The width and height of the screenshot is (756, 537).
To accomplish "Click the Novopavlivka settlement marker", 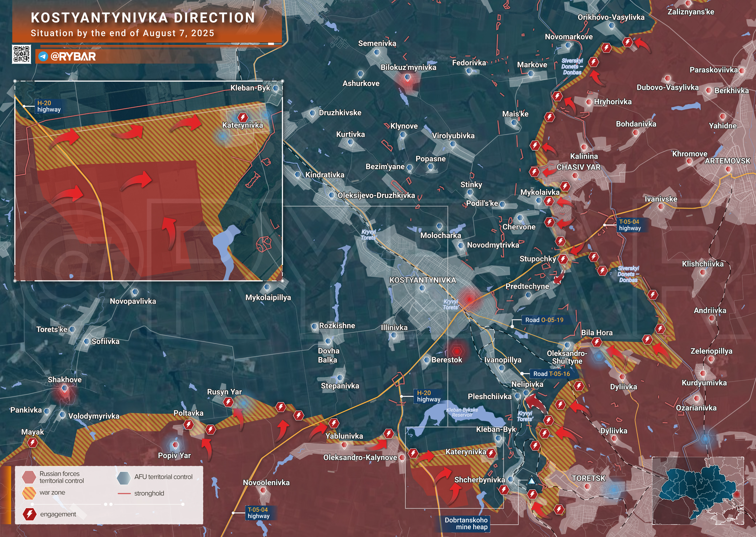I will [135, 292].
